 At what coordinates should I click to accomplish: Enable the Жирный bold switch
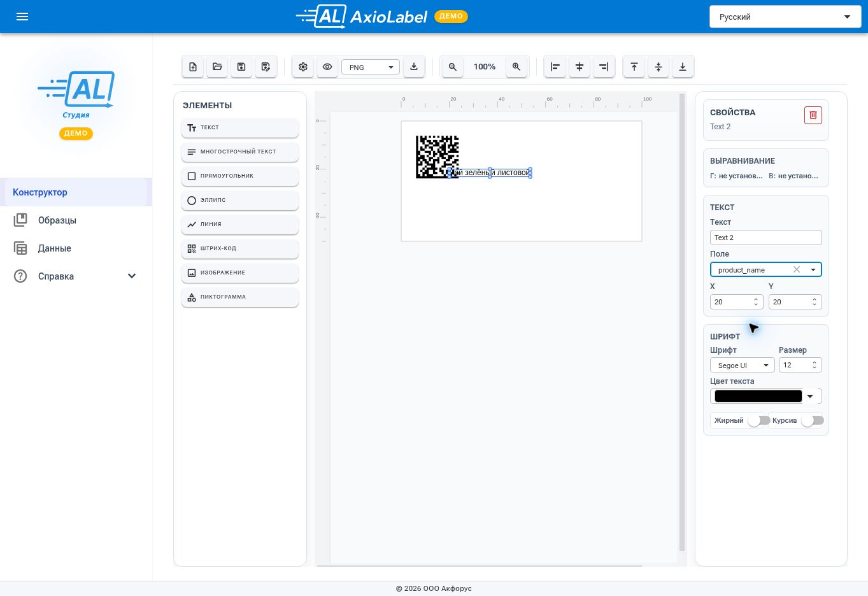tap(758, 420)
